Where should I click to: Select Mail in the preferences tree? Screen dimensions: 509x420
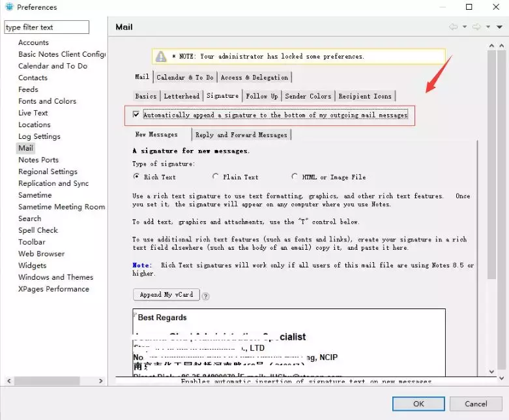point(25,148)
